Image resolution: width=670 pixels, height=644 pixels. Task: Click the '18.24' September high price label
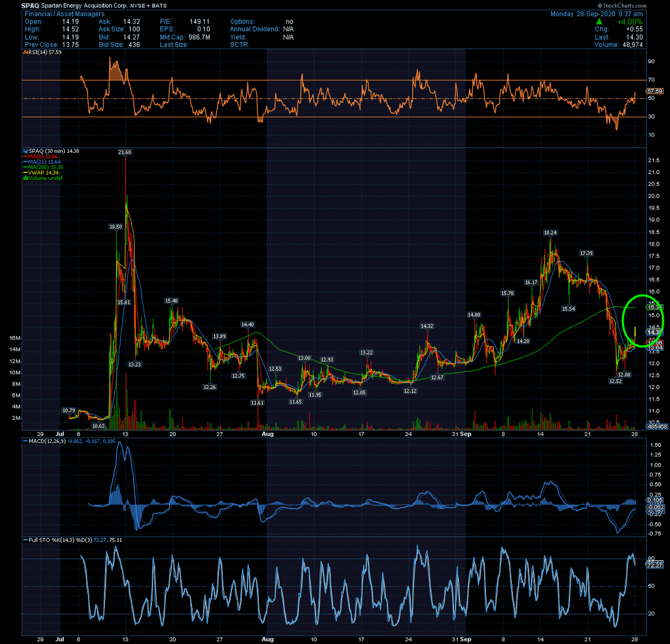pyautogui.click(x=550, y=233)
